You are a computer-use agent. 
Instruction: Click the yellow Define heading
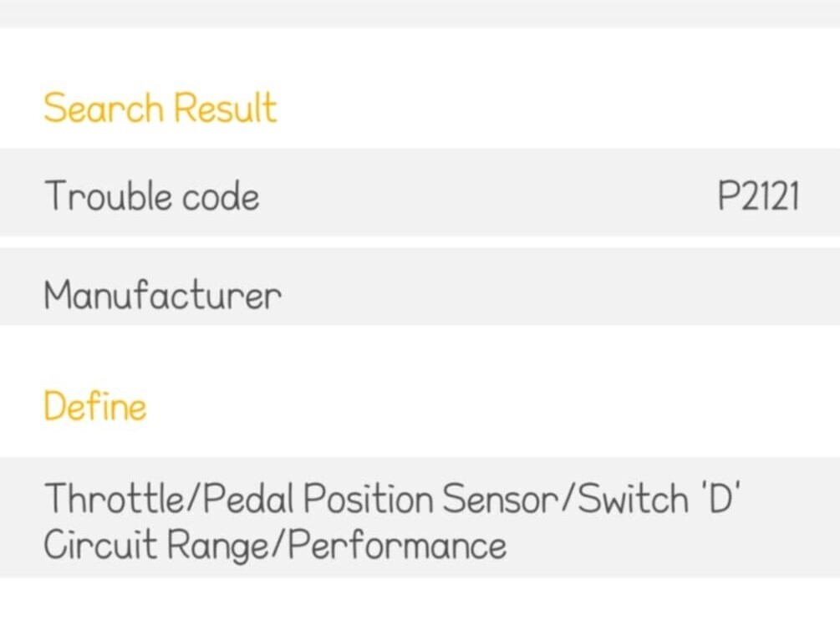pos(94,407)
